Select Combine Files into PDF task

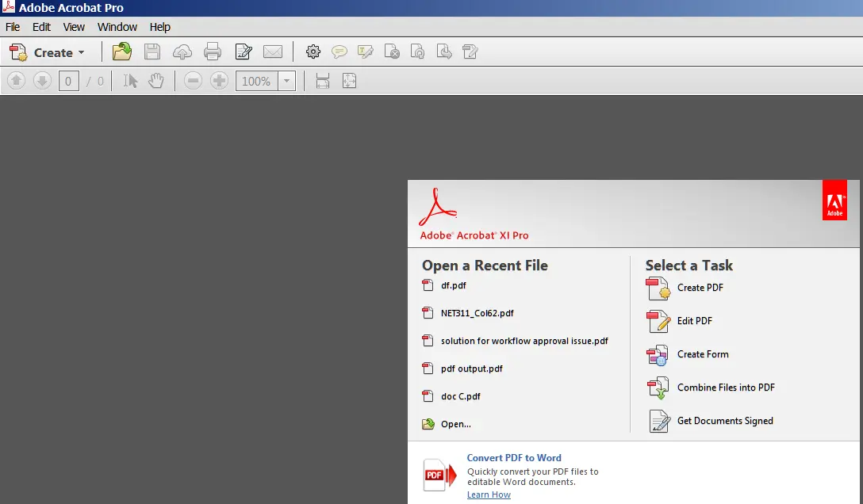(711, 388)
